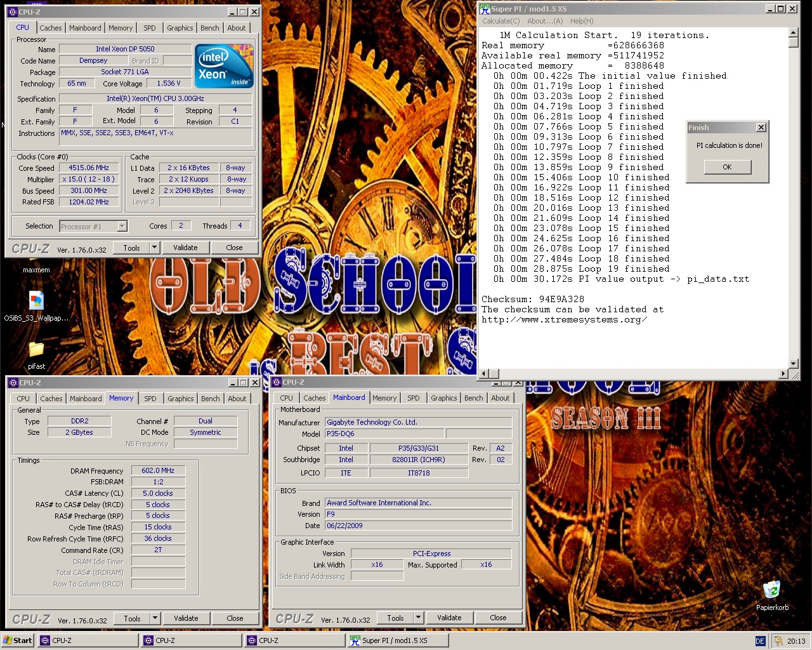The width and height of the screenshot is (812, 650).
Task: Click Super PI vertical scrollbar up arrow
Action: pos(794,32)
